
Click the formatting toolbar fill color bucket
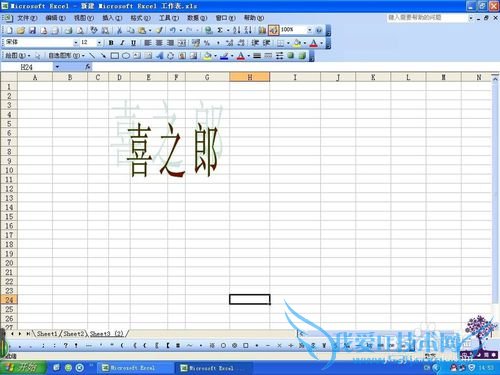297,43
